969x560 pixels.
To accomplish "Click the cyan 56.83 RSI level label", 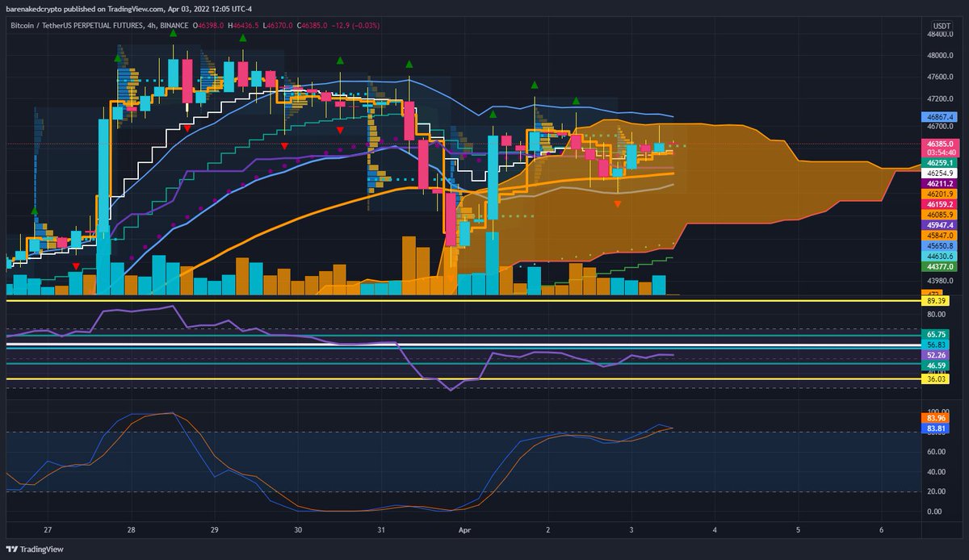I will (x=937, y=345).
